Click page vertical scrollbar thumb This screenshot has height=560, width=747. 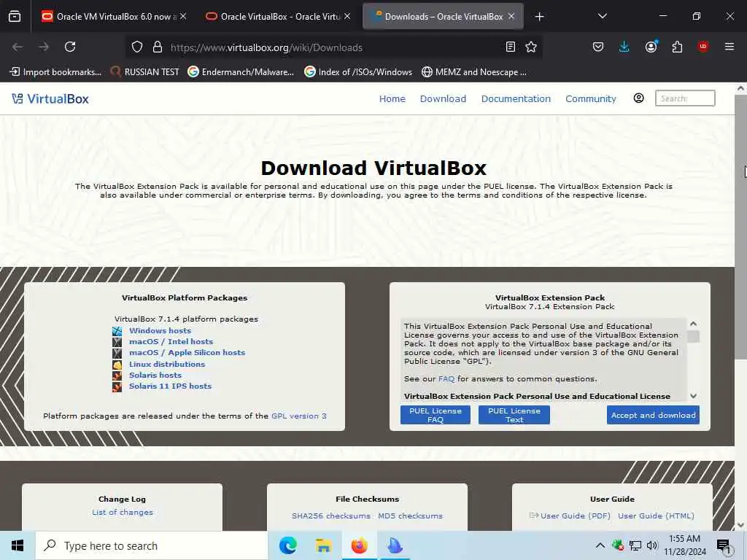click(x=740, y=227)
